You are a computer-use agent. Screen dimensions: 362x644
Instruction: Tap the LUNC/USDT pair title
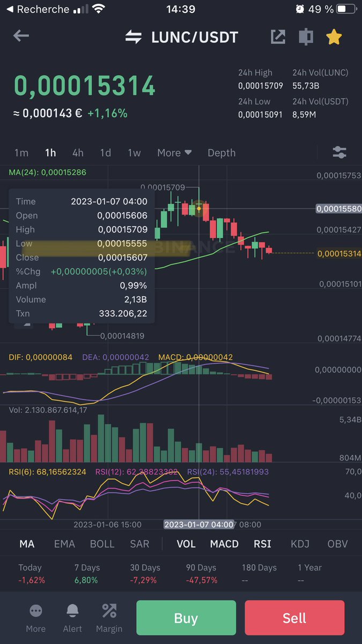(x=195, y=37)
